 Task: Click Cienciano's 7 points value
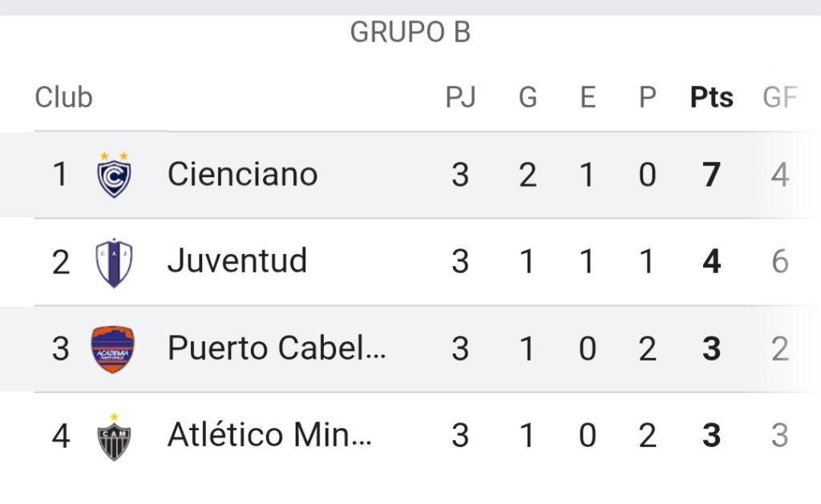pos(711,175)
